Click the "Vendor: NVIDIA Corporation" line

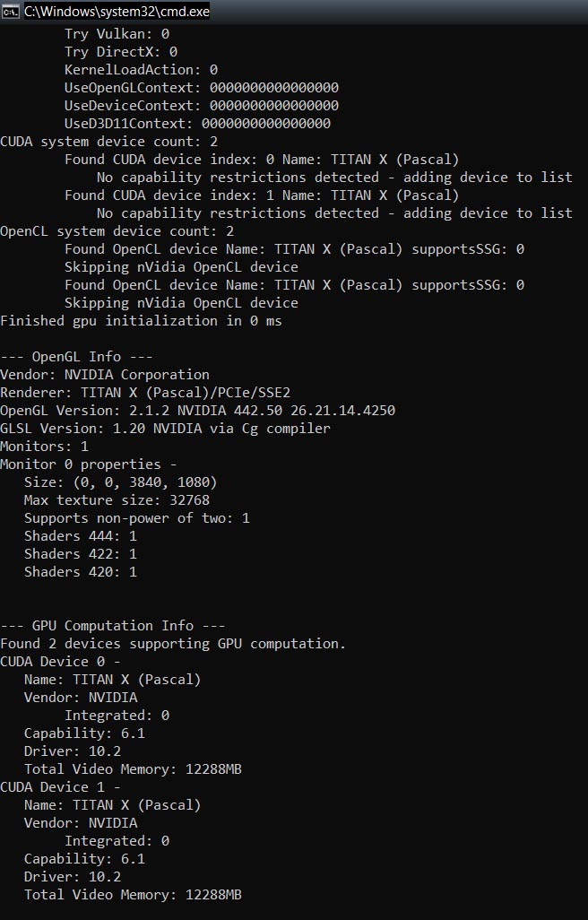(105, 374)
